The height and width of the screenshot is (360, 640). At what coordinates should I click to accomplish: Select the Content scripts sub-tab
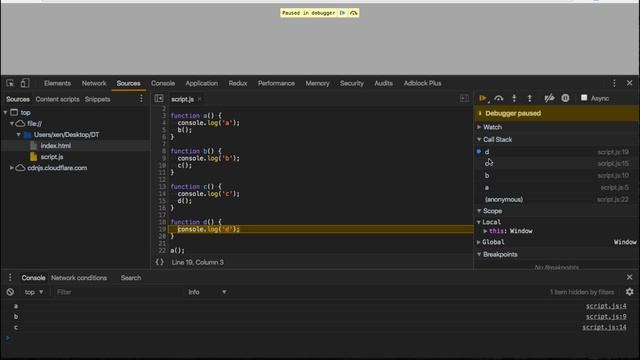click(58, 99)
